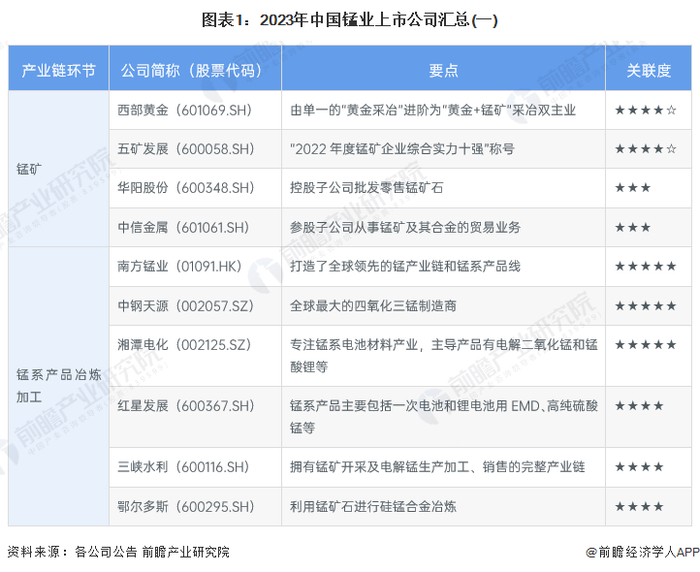700x572 pixels.
Task: Click star rating in 五矿发展 row
Action: [646, 149]
